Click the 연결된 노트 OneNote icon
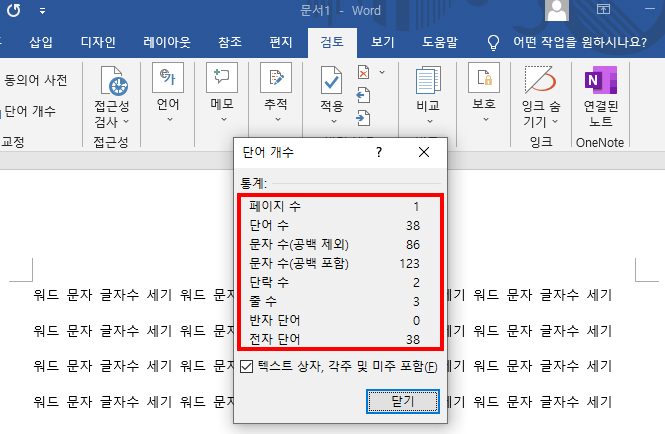665x434 pixels. click(601, 80)
